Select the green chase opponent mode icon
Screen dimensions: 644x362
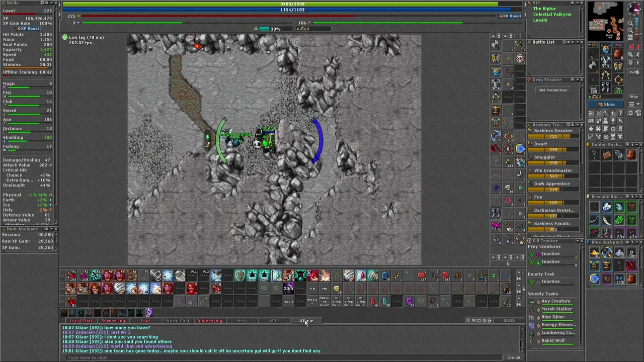pyautogui.click(x=638, y=54)
